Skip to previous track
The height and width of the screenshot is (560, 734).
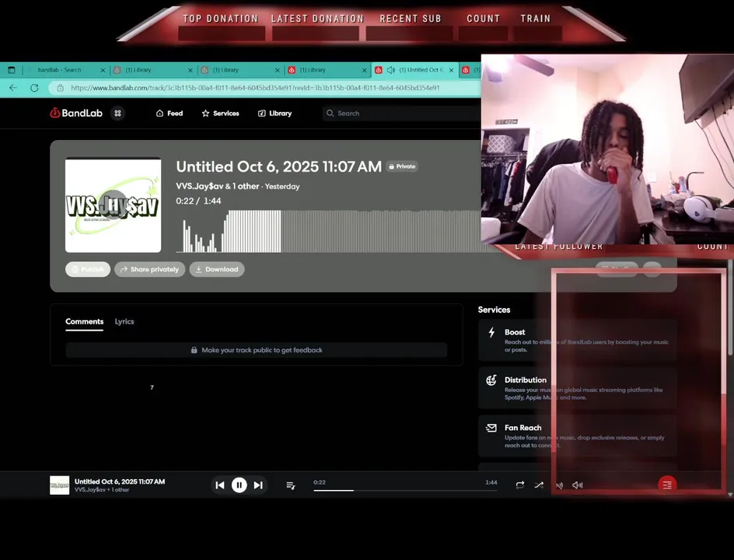[220, 485]
